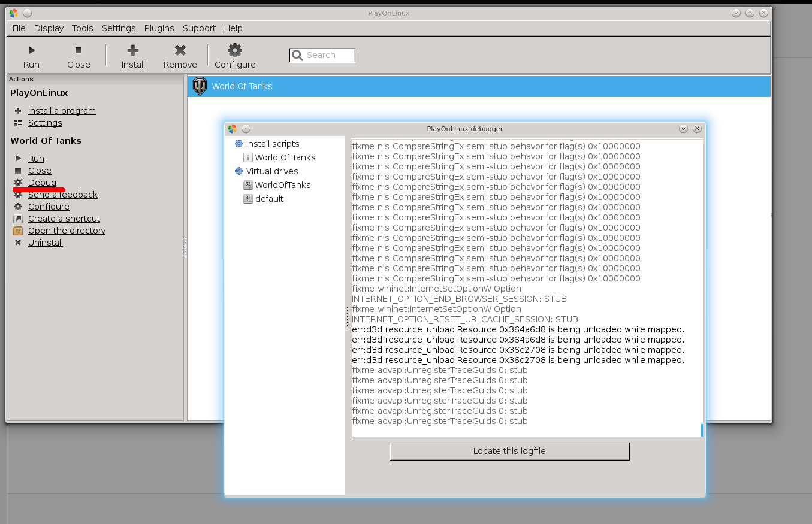This screenshot has height=524, width=812.
Task: Open the sidebar Settings link
Action: pyautogui.click(x=45, y=123)
